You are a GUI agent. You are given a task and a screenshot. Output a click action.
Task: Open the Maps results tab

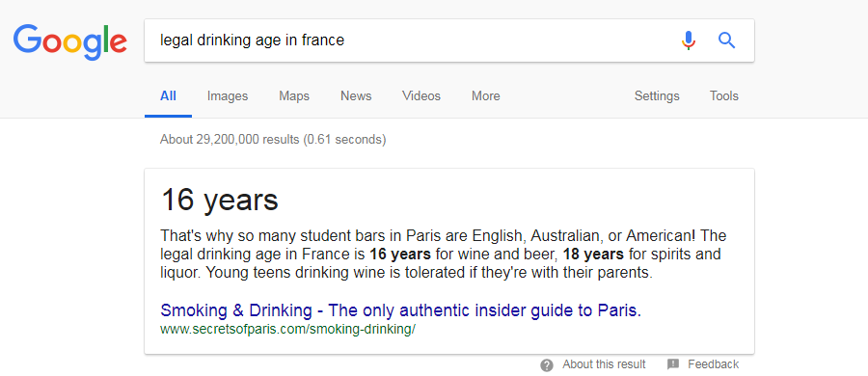[x=294, y=95]
